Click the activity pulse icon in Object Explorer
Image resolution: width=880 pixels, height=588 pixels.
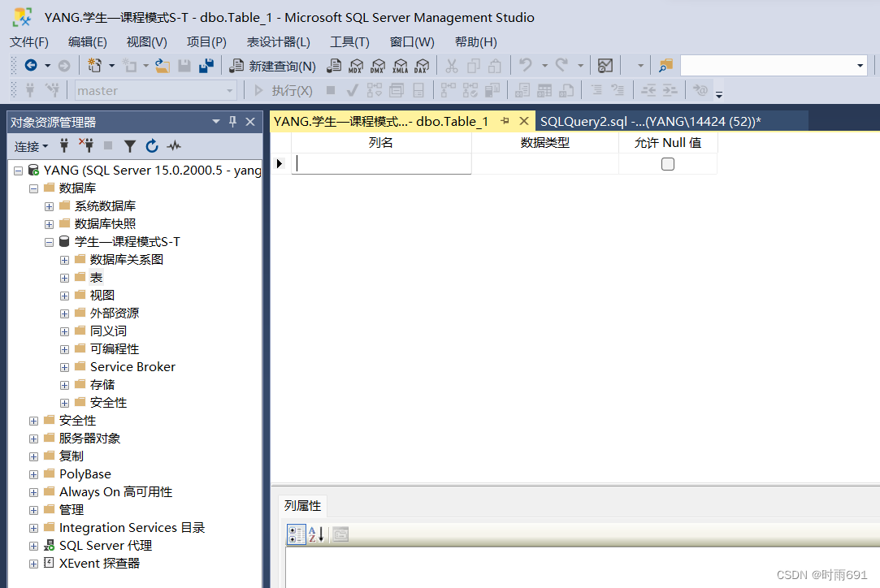[x=174, y=146]
